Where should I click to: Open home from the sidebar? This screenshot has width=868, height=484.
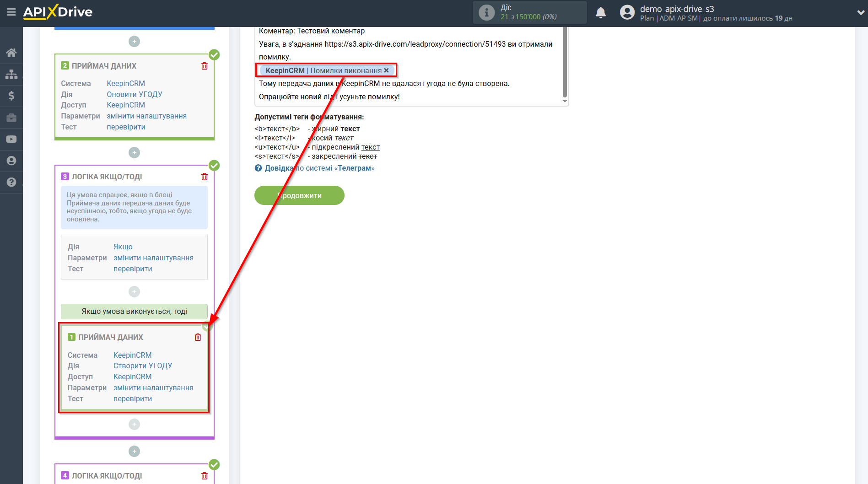(x=11, y=53)
